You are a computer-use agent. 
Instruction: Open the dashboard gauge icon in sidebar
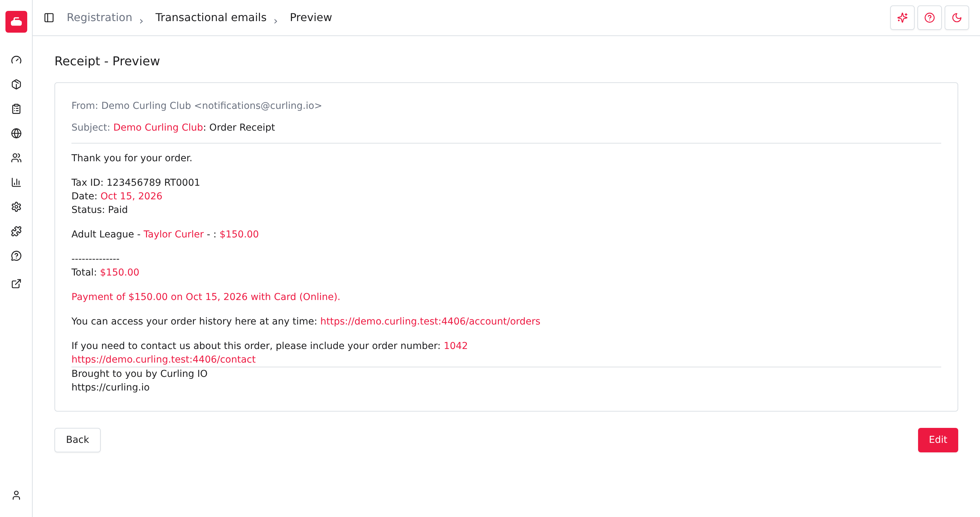pyautogui.click(x=16, y=60)
